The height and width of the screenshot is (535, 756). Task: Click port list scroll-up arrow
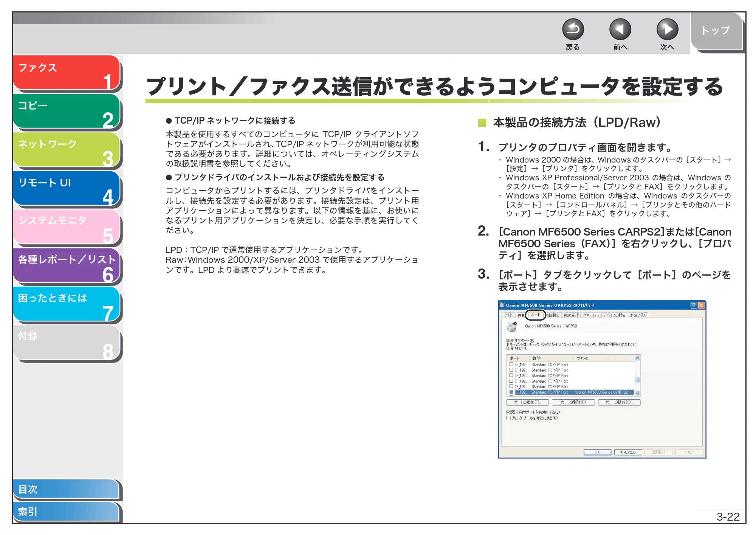(637, 358)
